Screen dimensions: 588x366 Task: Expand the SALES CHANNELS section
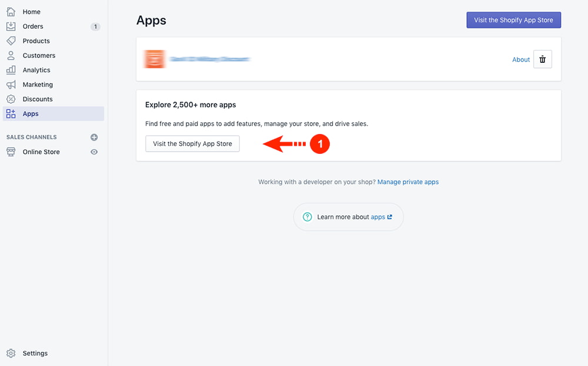(31, 137)
